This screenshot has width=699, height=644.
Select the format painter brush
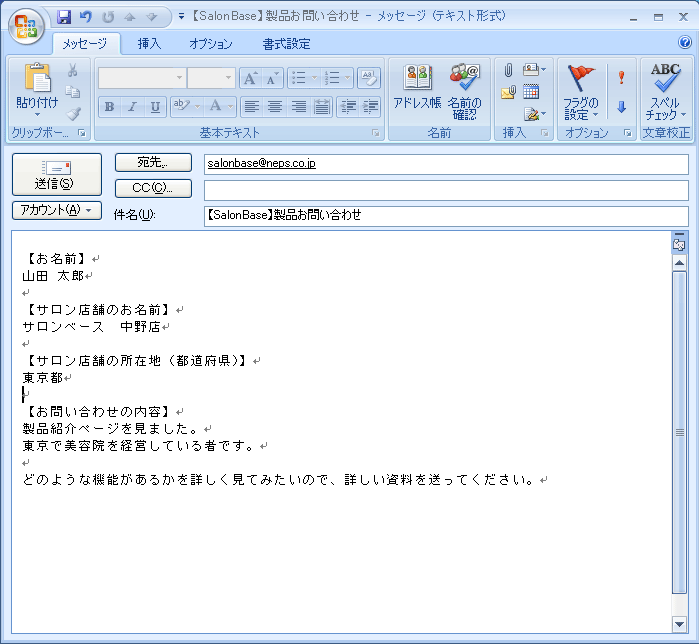click(x=74, y=114)
